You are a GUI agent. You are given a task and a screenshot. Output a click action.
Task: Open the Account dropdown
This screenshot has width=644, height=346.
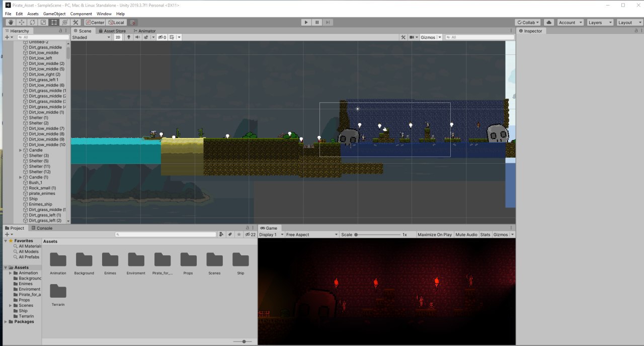(x=570, y=22)
